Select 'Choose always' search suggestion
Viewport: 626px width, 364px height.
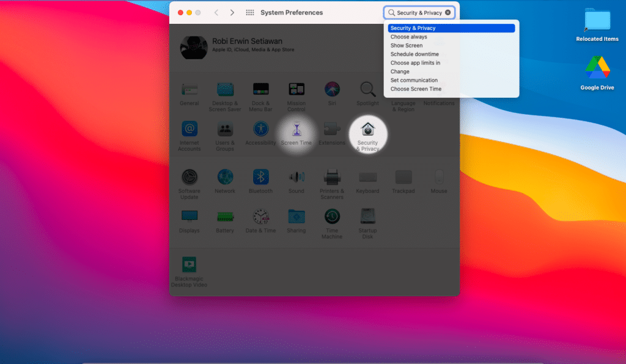point(451,37)
